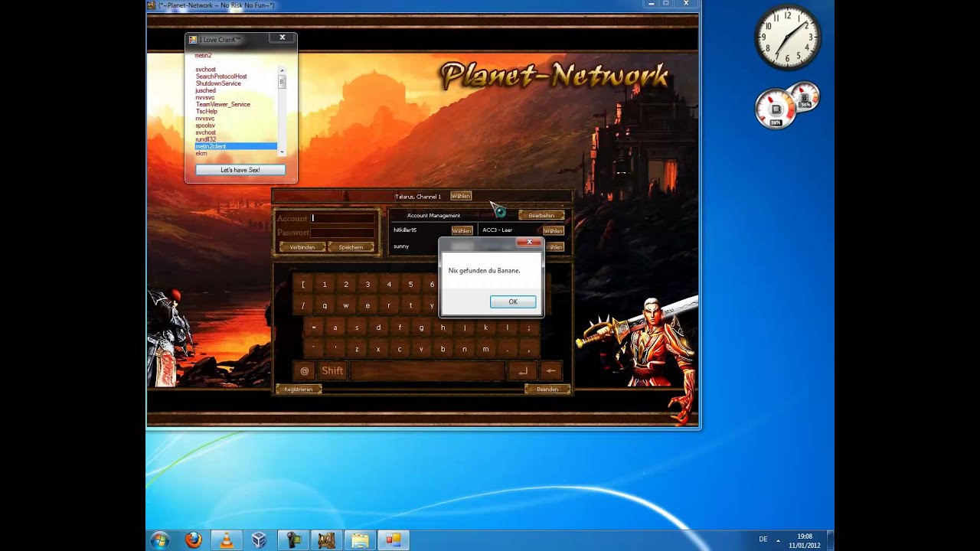Click the '4' key on the virtual keyboard
This screenshot has height=551, width=980.
coord(389,285)
